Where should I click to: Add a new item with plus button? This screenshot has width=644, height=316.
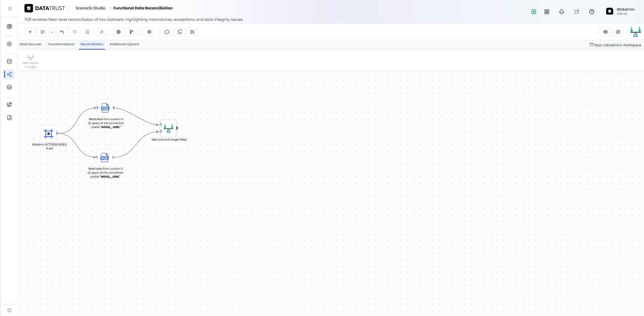click(30, 32)
